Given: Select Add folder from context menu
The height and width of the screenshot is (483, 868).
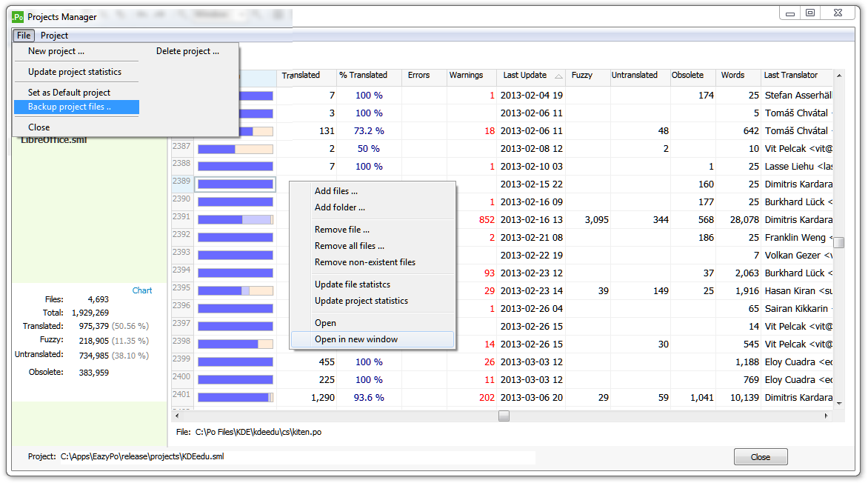Looking at the screenshot, I should [340, 207].
